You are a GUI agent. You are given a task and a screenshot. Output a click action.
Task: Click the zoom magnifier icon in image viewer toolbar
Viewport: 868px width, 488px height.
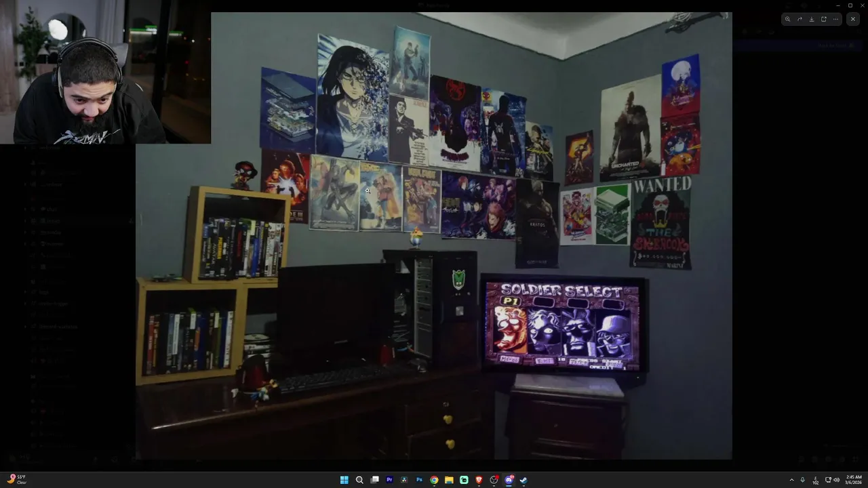coord(787,19)
